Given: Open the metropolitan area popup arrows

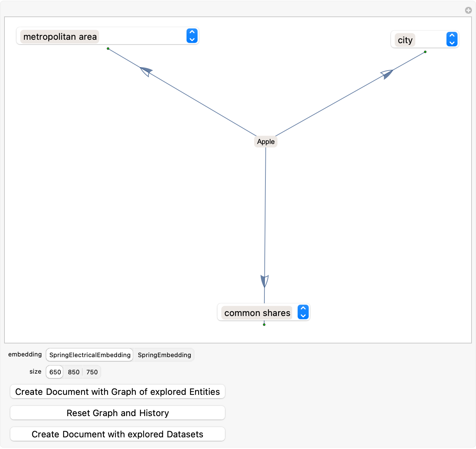Looking at the screenshot, I should pos(192,36).
